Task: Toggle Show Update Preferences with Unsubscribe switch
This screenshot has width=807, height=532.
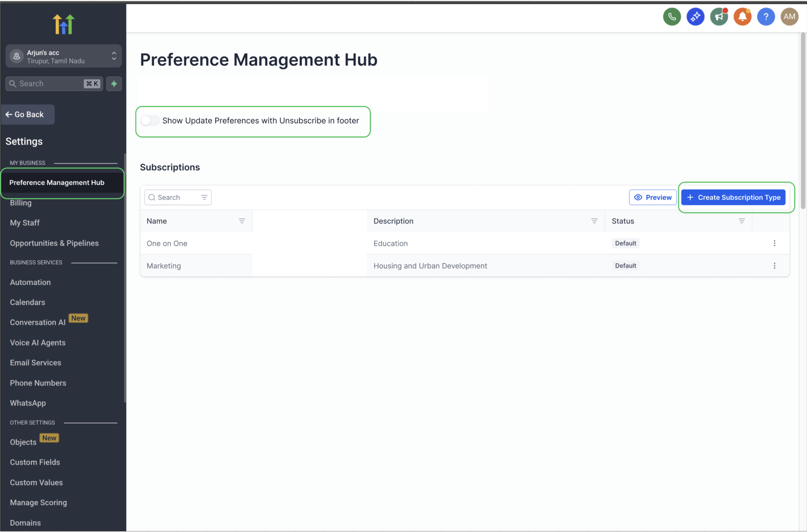Action: click(149, 121)
